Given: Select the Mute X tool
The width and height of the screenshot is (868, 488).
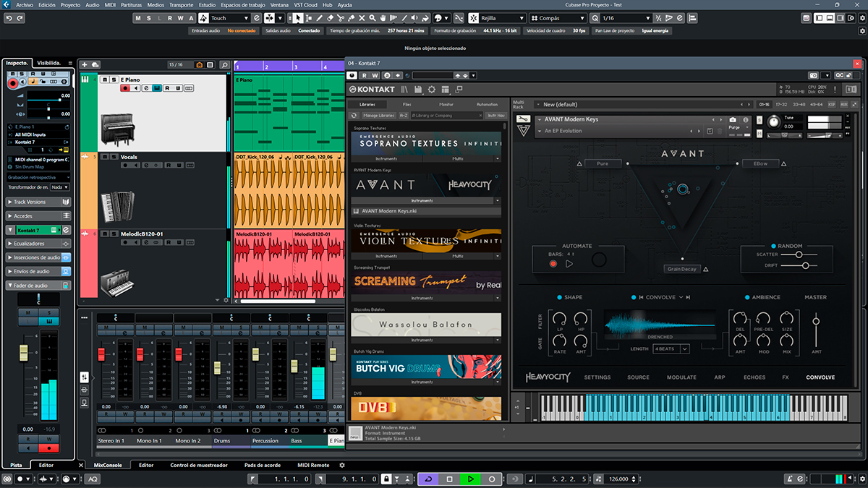Looking at the screenshot, I should point(362,17).
